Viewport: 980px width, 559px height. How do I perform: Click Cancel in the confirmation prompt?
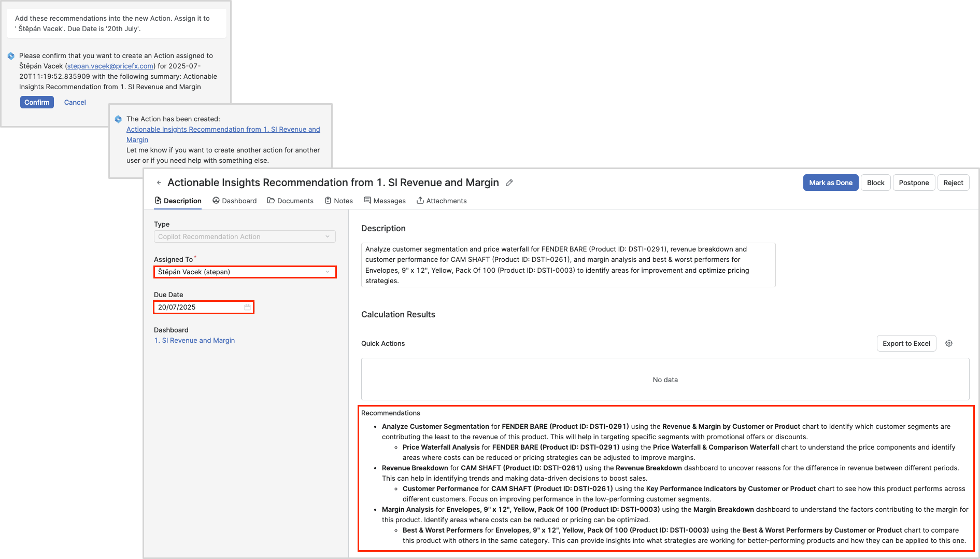point(75,102)
